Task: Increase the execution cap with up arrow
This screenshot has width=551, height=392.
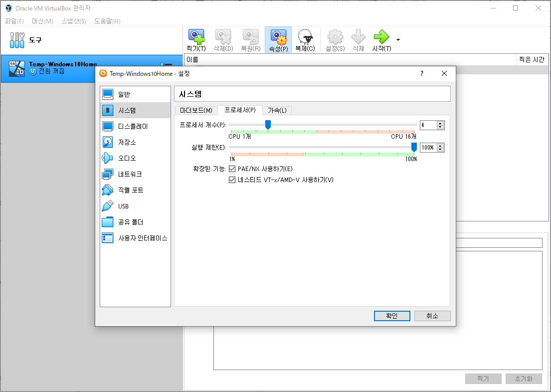Action: (x=440, y=146)
